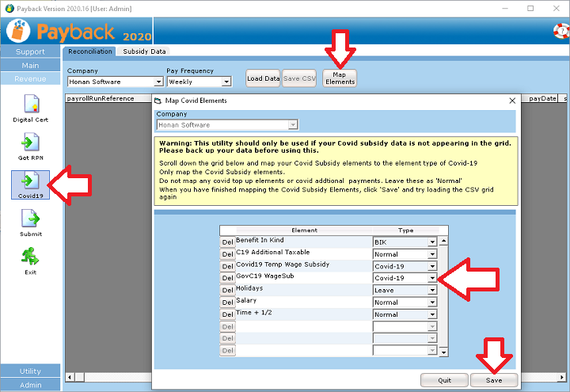
Task: Click the Get RPN icon
Action: (30, 143)
